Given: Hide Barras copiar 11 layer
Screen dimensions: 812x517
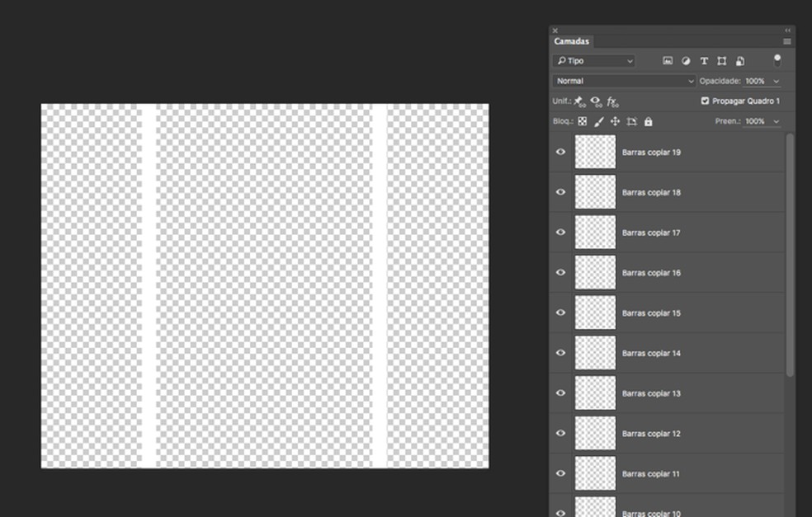Looking at the screenshot, I should tap(560, 473).
